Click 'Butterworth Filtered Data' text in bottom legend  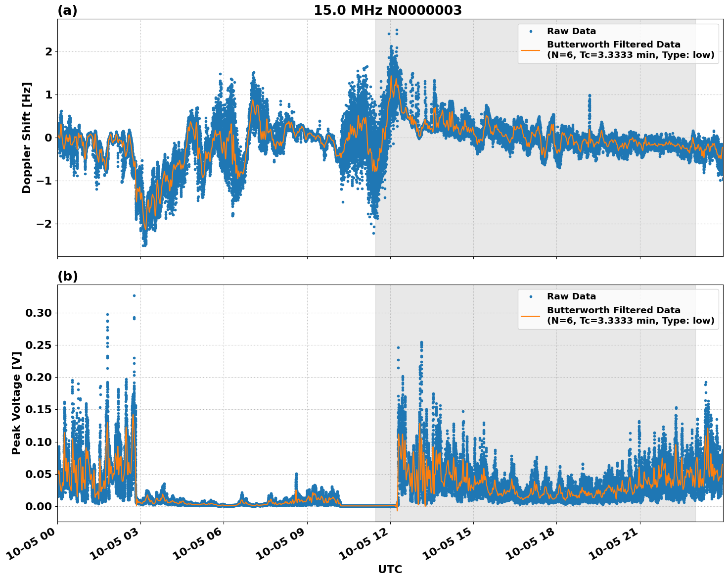pos(613,310)
